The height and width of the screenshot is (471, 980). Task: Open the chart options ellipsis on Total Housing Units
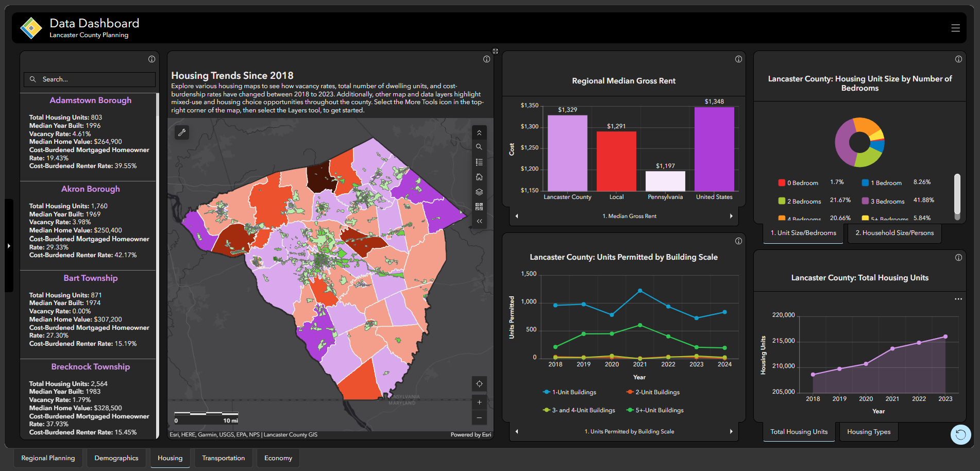958,299
